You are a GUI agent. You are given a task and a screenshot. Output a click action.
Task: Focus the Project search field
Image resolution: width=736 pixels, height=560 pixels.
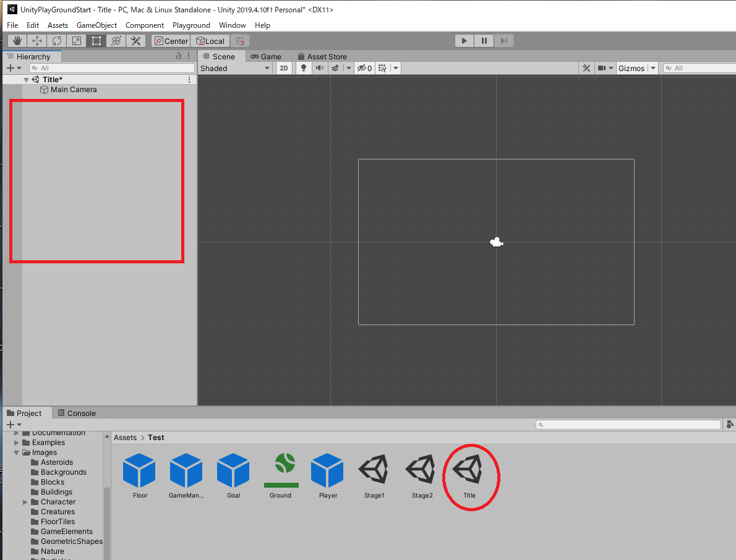click(x=628, y=425)
